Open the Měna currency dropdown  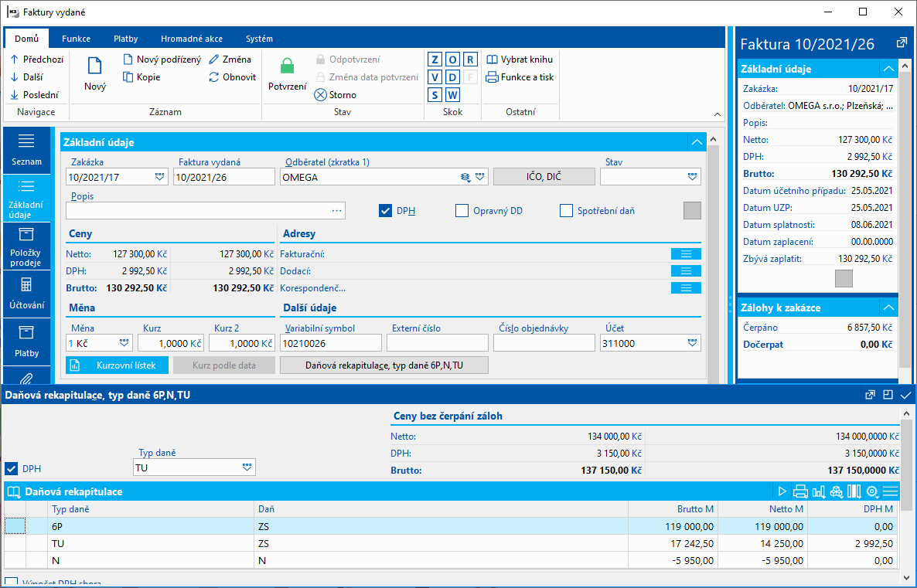[x=124, y=343]
